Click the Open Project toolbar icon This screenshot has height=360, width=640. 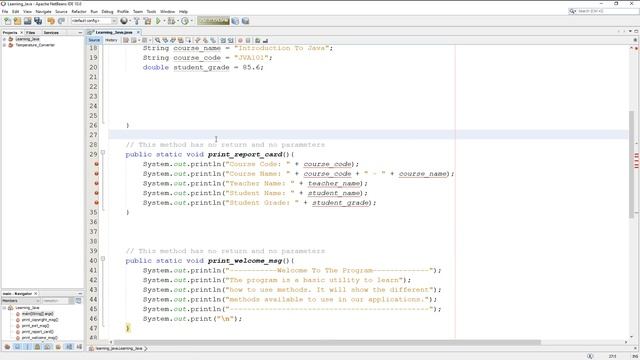click(x=27, y=21)
